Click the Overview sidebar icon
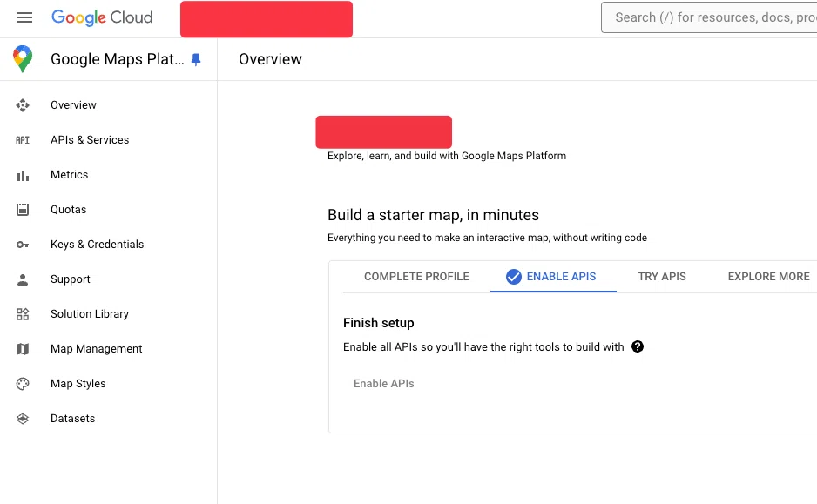This screenshot has width=817, height=504. click(23, 105)
